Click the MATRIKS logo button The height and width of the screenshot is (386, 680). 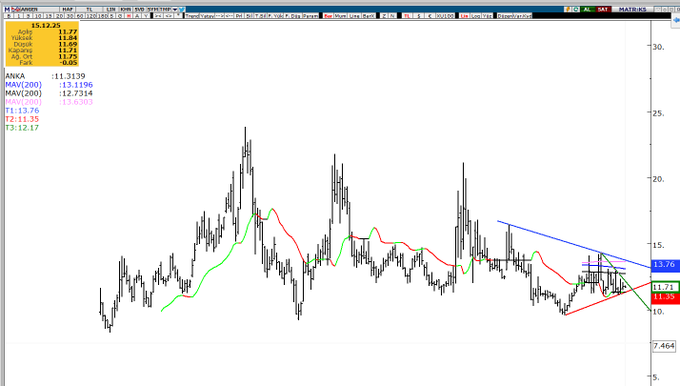tap(632, 9)
